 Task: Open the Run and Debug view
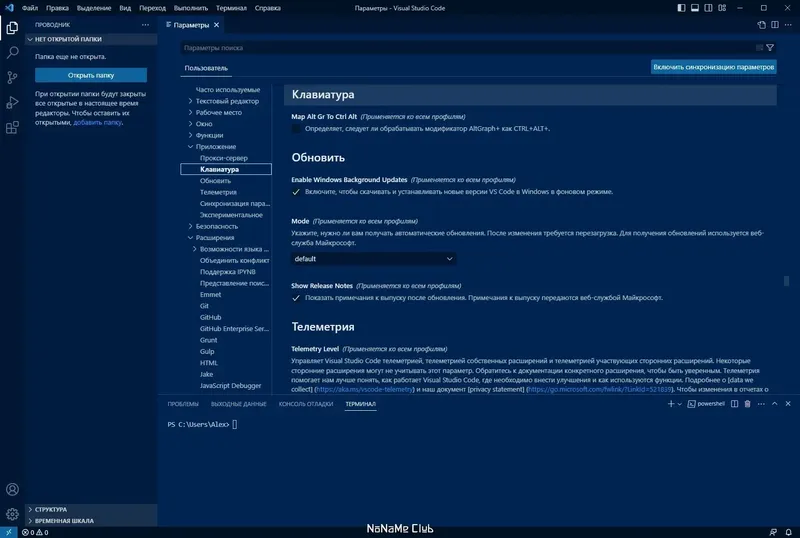pos(12,102)
